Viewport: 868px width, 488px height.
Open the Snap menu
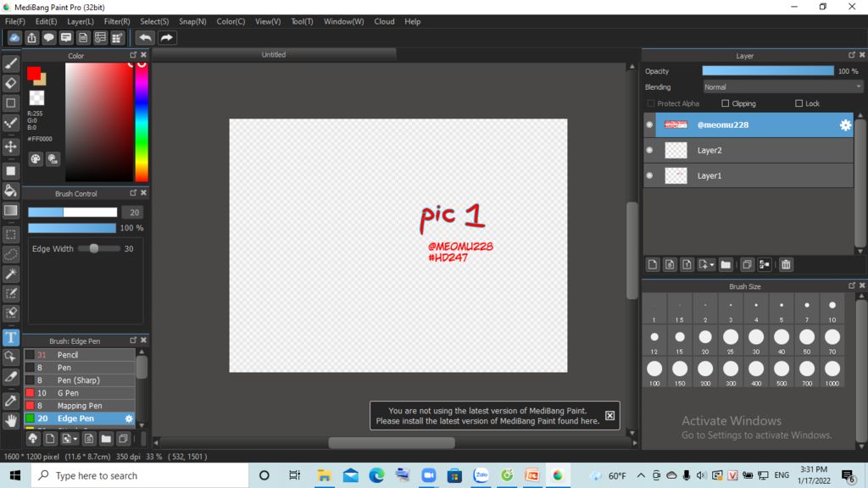click(192, 21)
